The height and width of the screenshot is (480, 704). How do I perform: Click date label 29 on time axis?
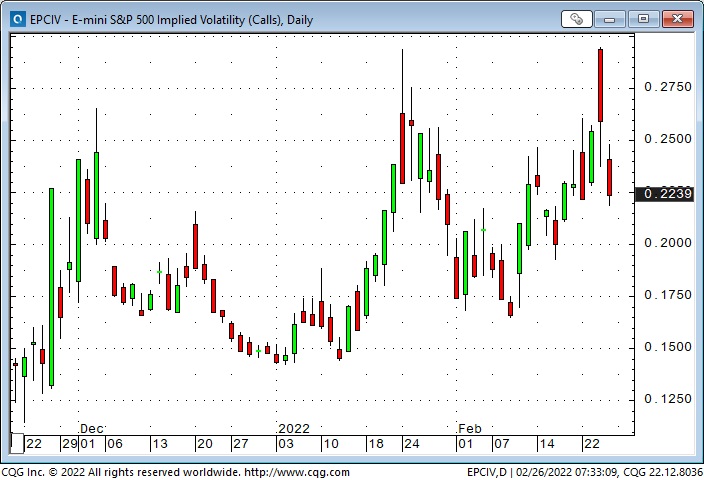tap(70, 444)
